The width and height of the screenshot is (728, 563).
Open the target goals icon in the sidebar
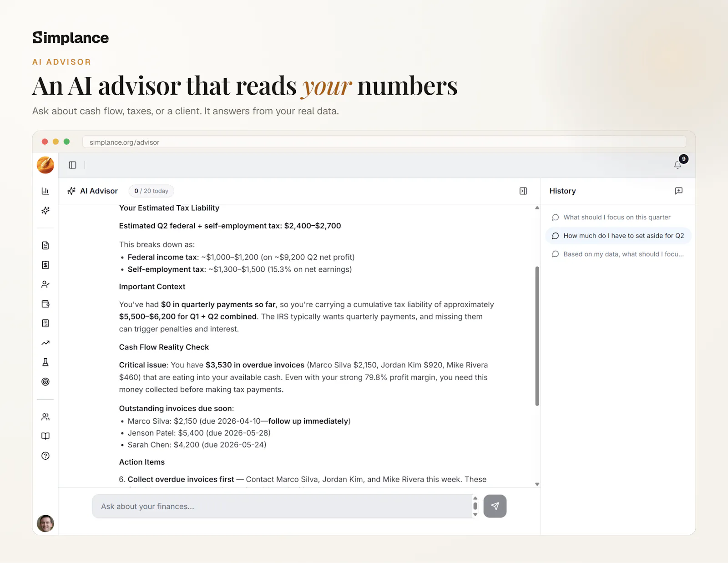(x=45, y=381)
